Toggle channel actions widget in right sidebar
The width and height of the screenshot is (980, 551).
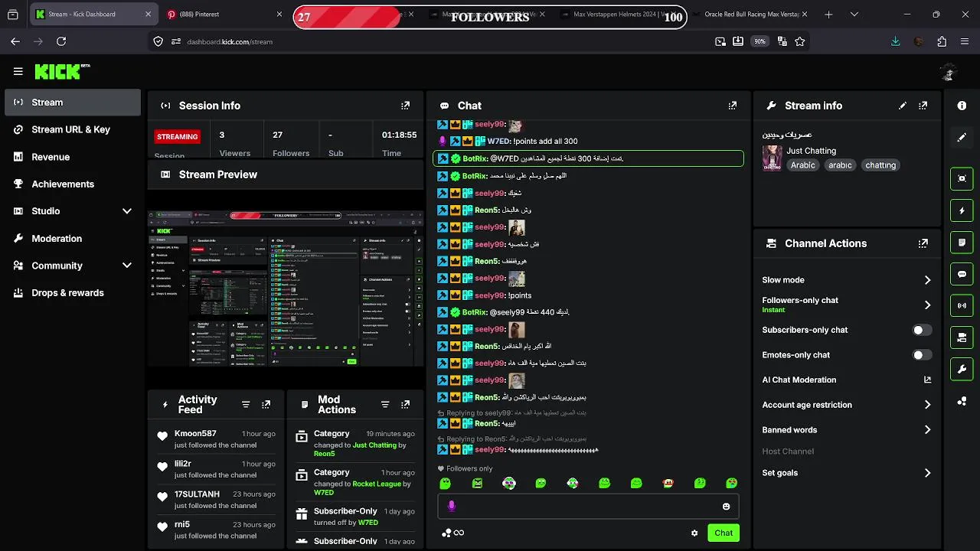click(962, 337)
